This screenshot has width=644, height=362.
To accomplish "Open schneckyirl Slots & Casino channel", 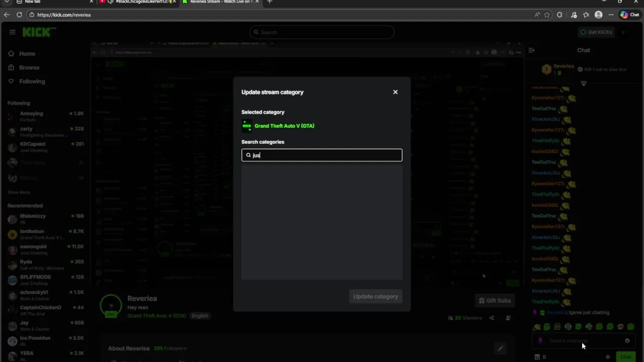I will (x=45, y=295).
